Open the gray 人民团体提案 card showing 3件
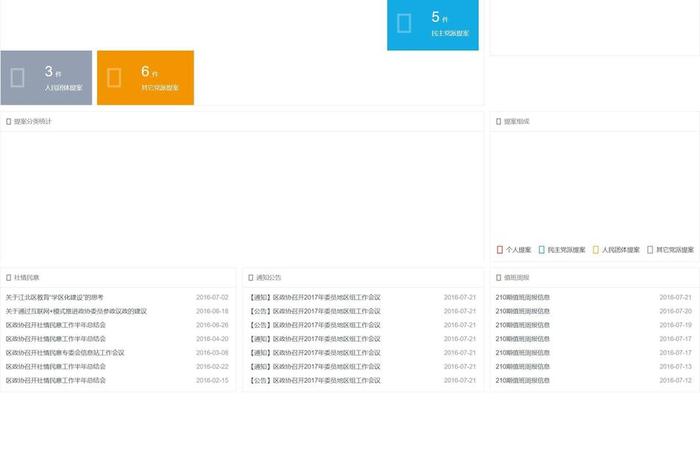700x470 pixels. 46,78
